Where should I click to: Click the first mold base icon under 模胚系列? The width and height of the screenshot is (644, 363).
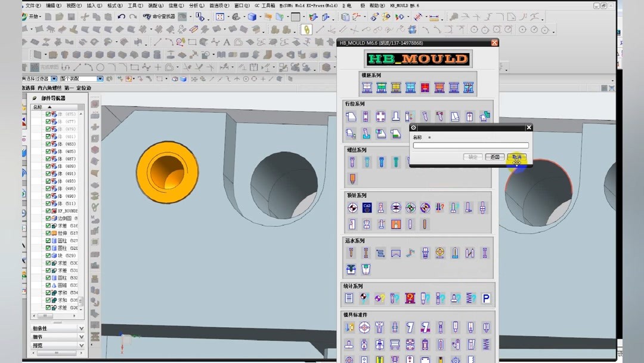coord(367,88)
